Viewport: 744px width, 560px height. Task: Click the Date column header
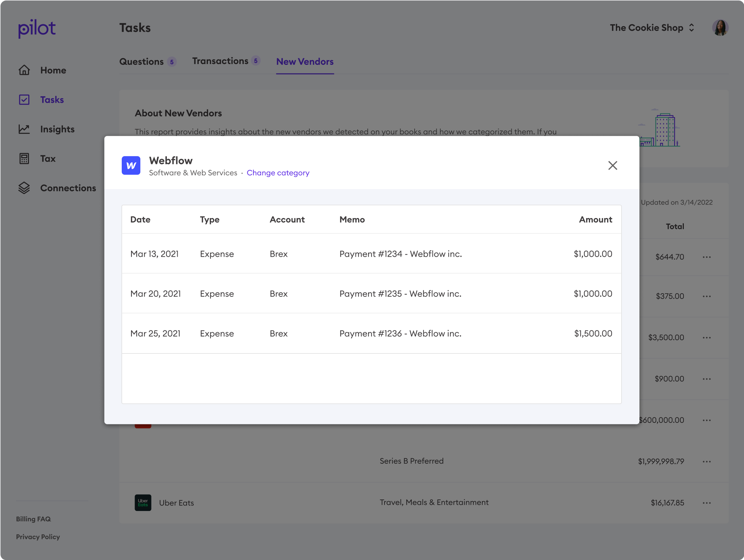click(x=140, y=219)
